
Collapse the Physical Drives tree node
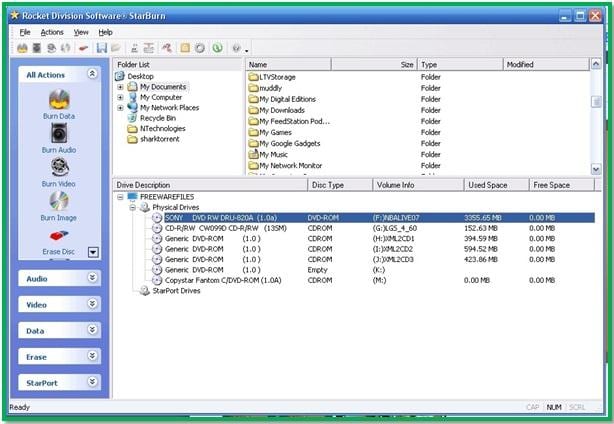coord(132,207)
